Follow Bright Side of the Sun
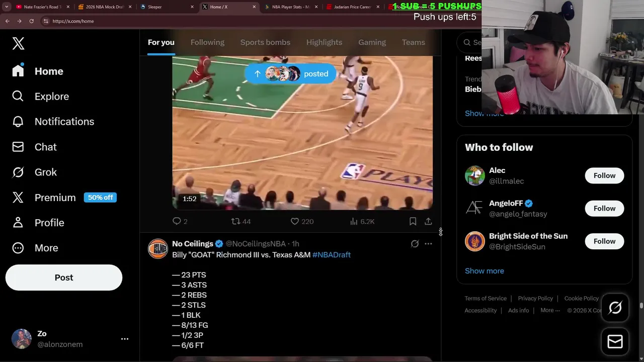 604,241
